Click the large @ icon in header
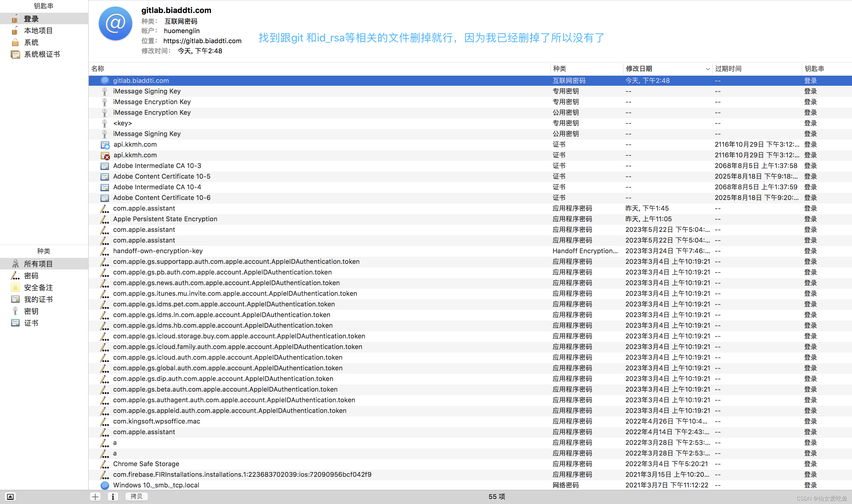 click(x=115, y=24)
